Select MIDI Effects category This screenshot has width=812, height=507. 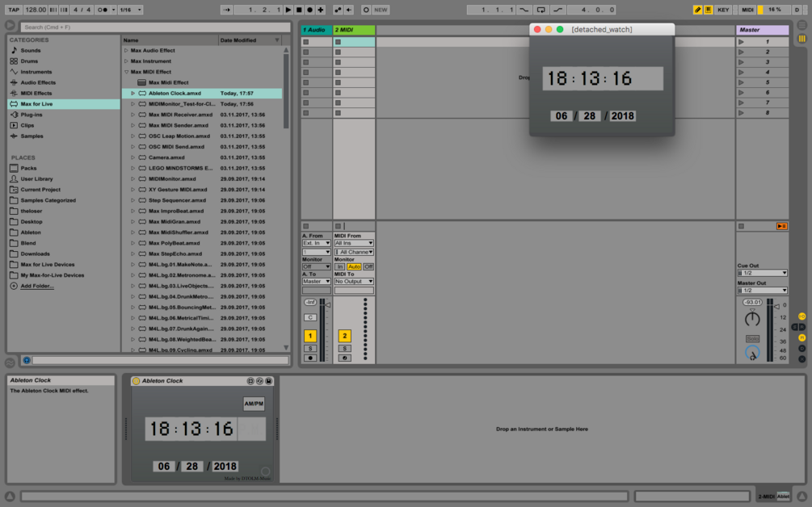36,93
